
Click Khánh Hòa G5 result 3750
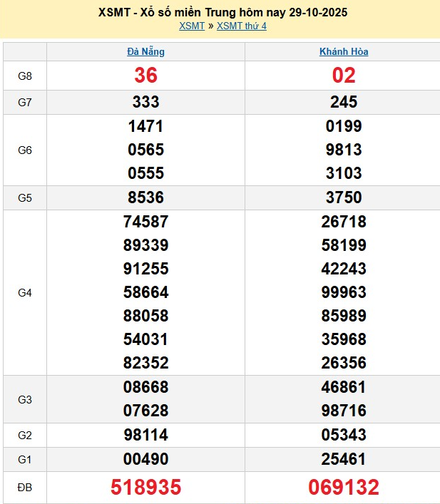(344, 198)
